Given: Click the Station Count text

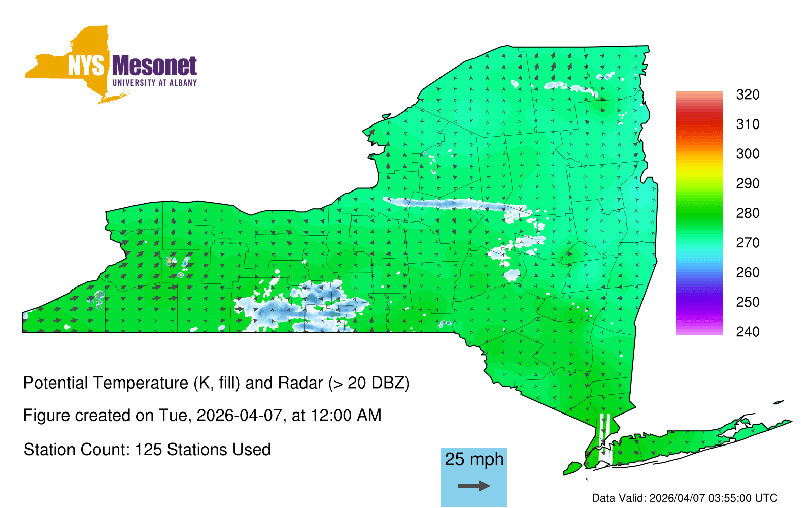Looking at the screenshot, I should tap(147, 450).
